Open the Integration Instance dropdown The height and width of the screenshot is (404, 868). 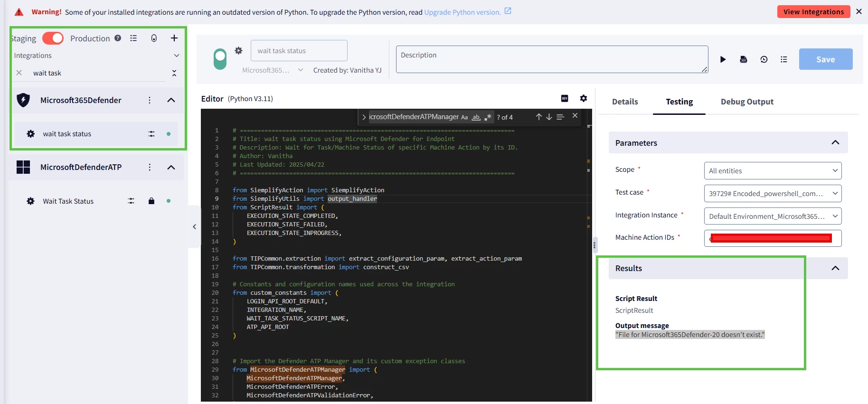(773, 216)
